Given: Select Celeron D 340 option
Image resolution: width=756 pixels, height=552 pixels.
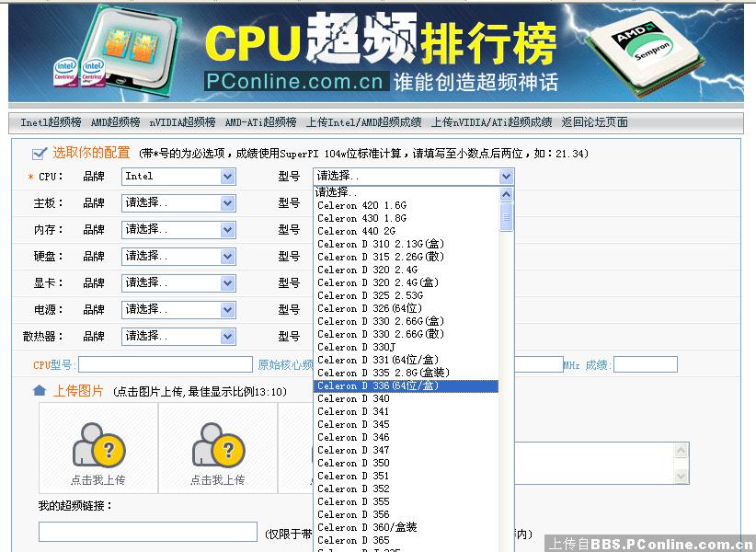Looking at the screenshot, I should (406, 398).
